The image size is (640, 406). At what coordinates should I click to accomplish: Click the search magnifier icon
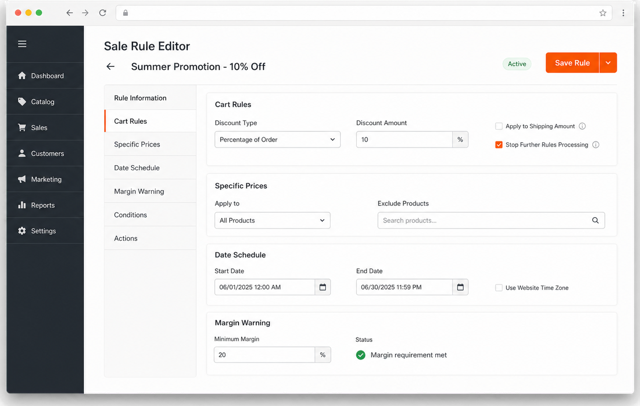tap(596, 220)
